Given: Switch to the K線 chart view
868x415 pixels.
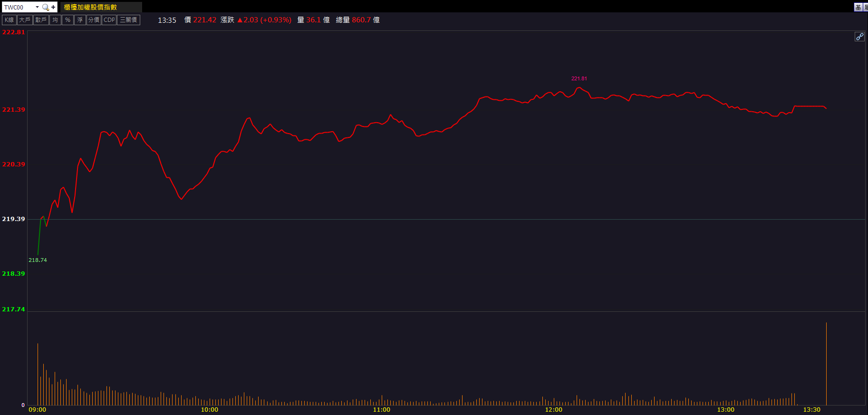Looking at the screenshot, I should (x=10, y=20).
